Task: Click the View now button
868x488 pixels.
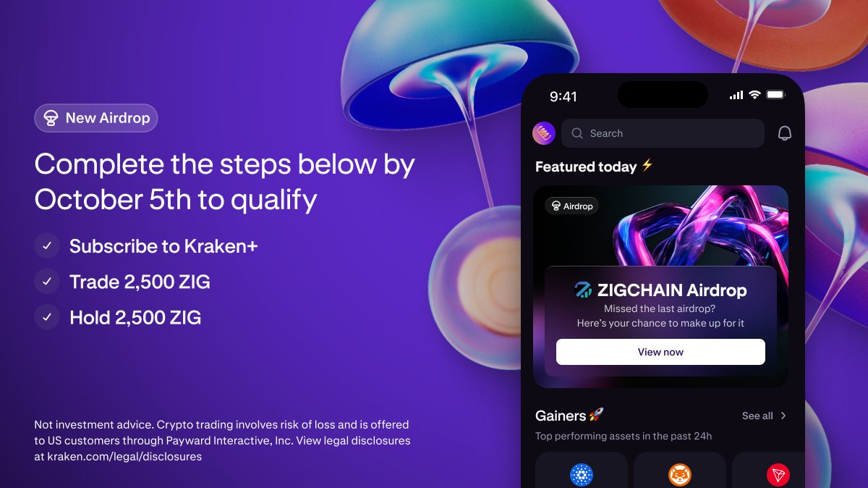Action: click(660, 352)
